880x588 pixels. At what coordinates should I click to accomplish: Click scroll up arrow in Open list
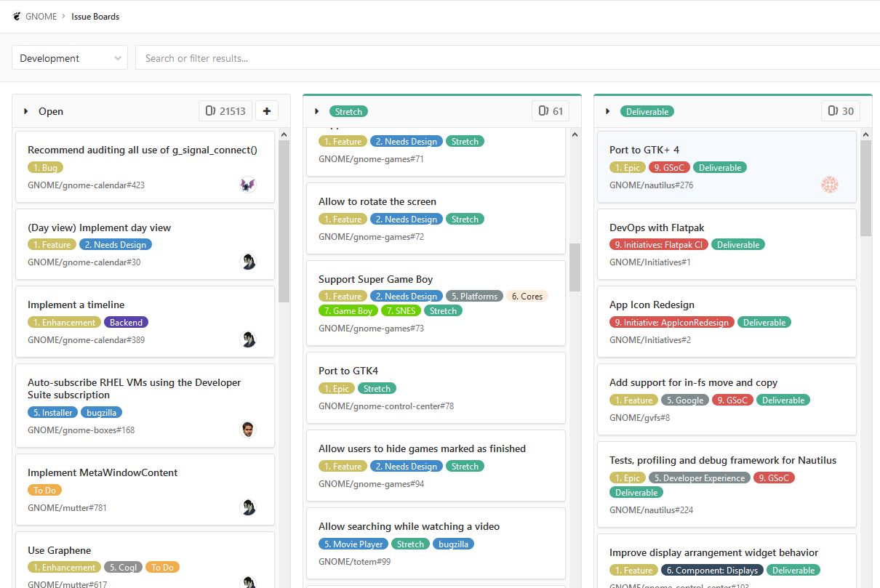point(284,134)
